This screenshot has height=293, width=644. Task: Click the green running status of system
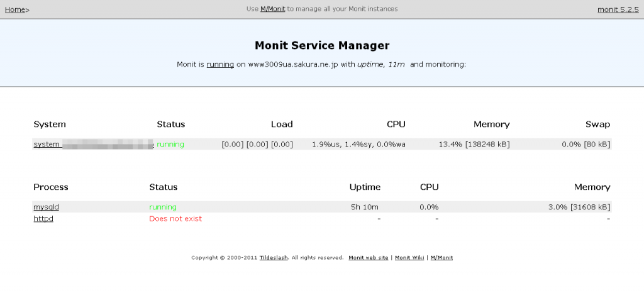pyautogui.click(x=170, y=144)
